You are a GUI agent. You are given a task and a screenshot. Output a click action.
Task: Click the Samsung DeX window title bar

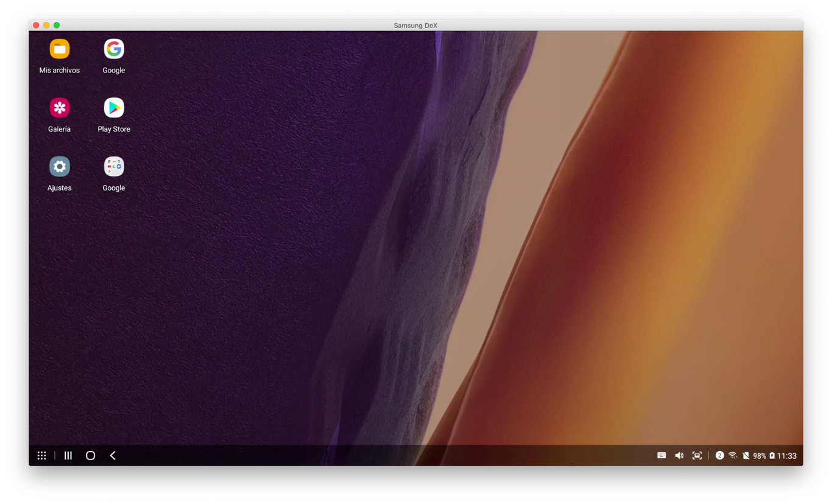(x=415, y=25)
